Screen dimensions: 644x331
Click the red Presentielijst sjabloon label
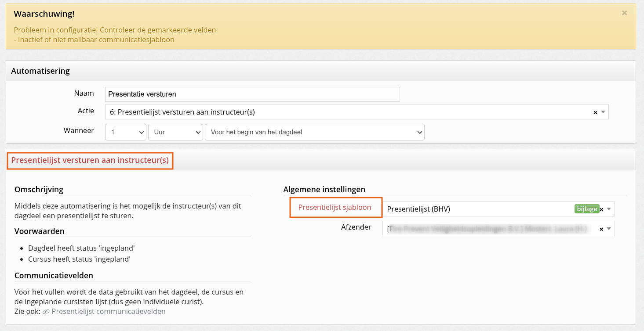pyautogui.click(x=335, y=207)
